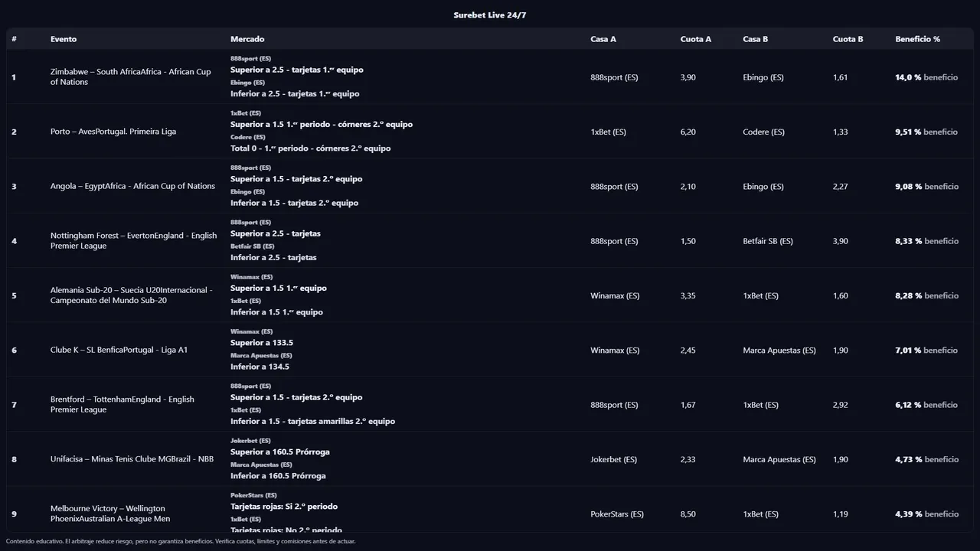The height and width of the screenshot is (551, 980).
Task: Sort by the Casa A column header
Action: pos(603,39)
